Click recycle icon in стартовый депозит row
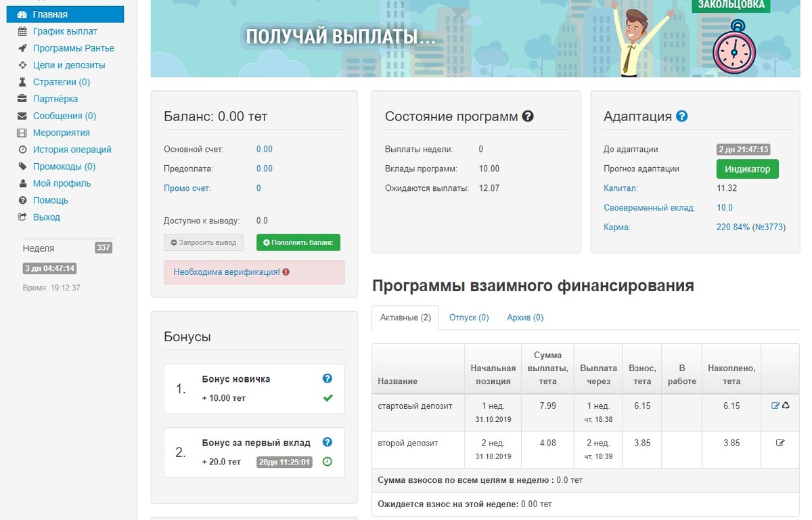The image size is (812, 520). click(786, 406)
